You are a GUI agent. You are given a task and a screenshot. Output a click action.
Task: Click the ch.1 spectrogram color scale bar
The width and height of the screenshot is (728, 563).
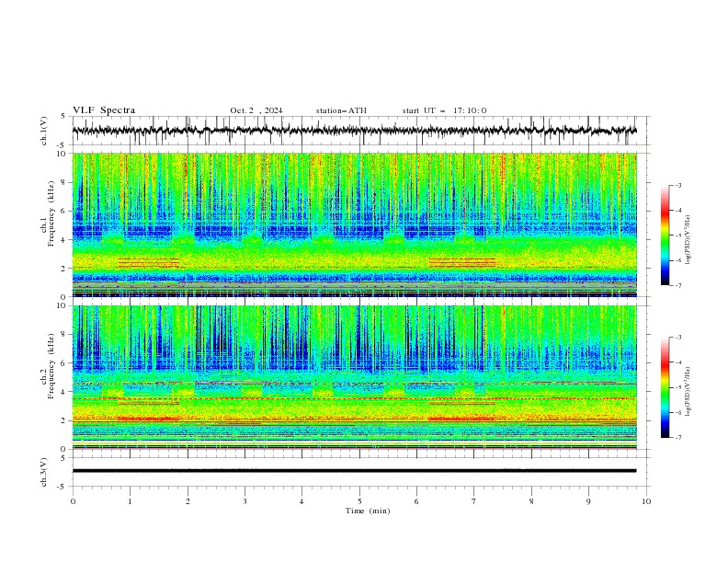665,236
